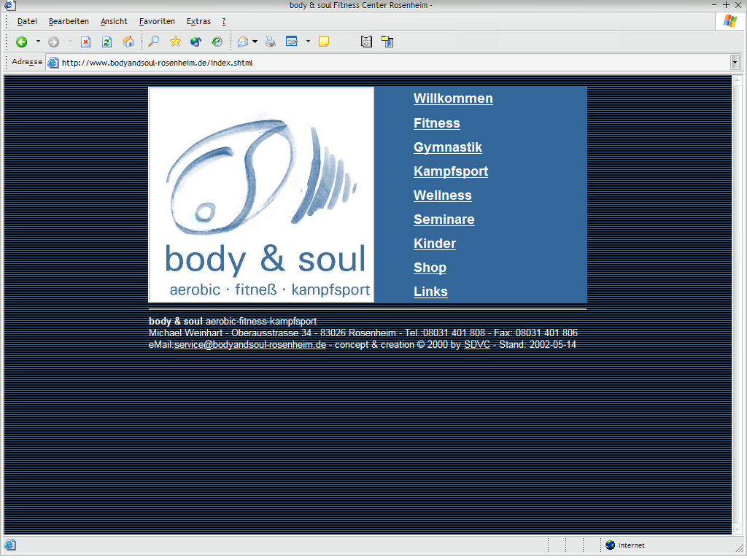Viewport: 747px width, 560px height.
Task: Expand the address bar URL dropdown
Action: [x=735, y=63]
